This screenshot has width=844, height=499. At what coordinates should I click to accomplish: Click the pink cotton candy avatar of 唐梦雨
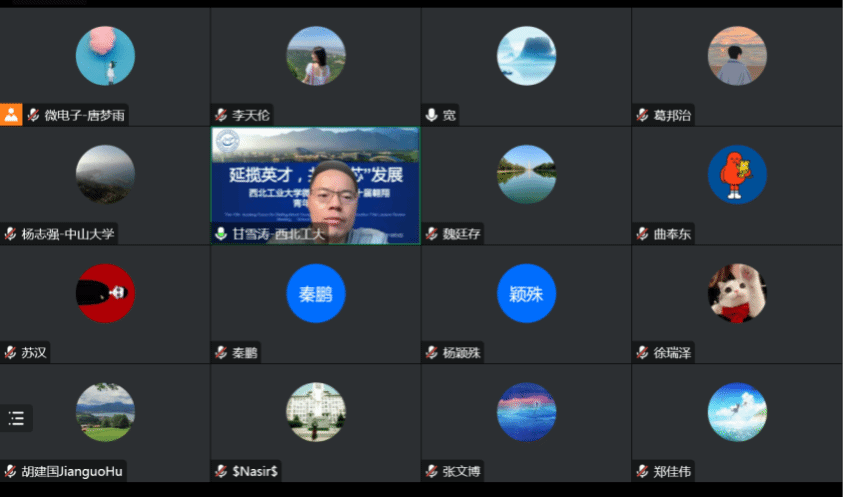coord(105,56)
